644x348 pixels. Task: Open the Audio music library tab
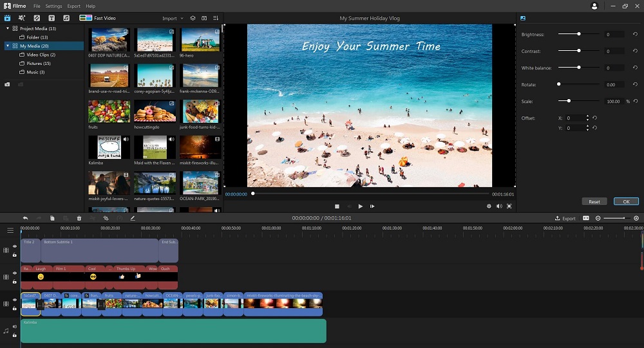(65, 18)
